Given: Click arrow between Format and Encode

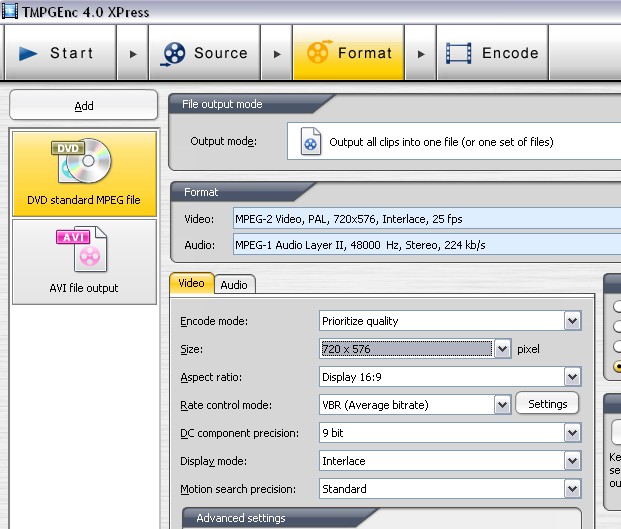Looking at the screenshot, I should [421, 53].
